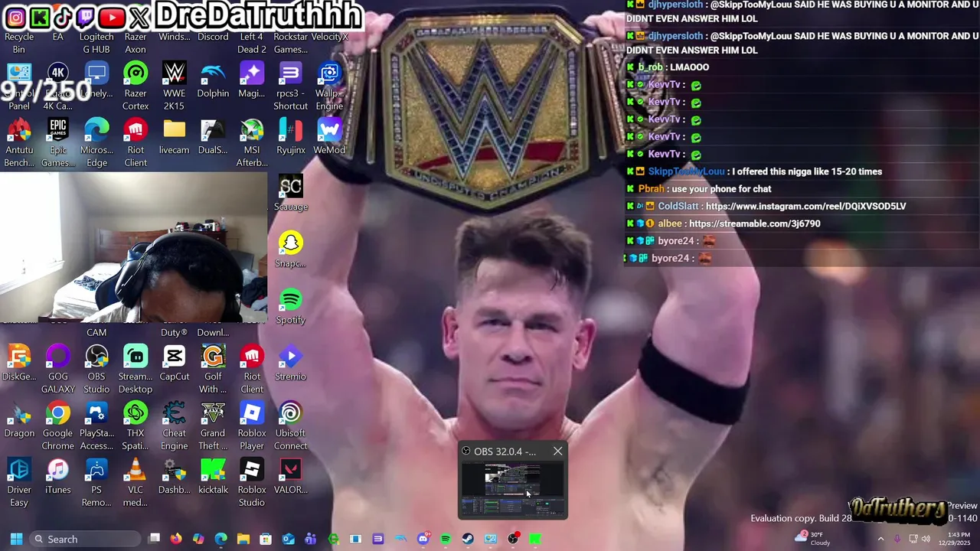The width and height of the screenshot is (980, 551).
Task: Open the Dragon desktop icon
Action: [19, 419]
